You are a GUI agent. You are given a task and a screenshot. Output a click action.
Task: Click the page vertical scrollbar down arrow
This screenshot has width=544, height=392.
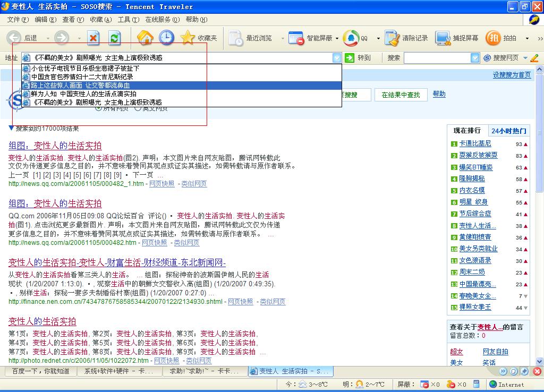(x=540, y=361)
